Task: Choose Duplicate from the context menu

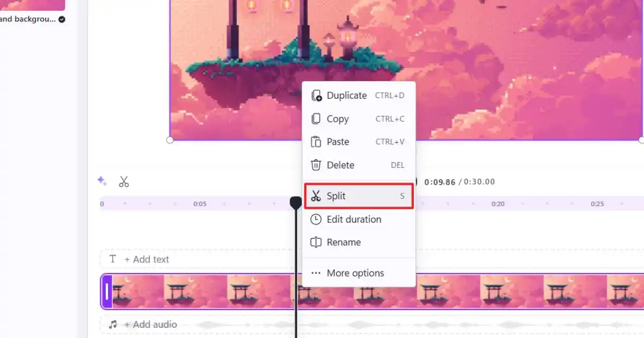Action: tap(358, 95)
